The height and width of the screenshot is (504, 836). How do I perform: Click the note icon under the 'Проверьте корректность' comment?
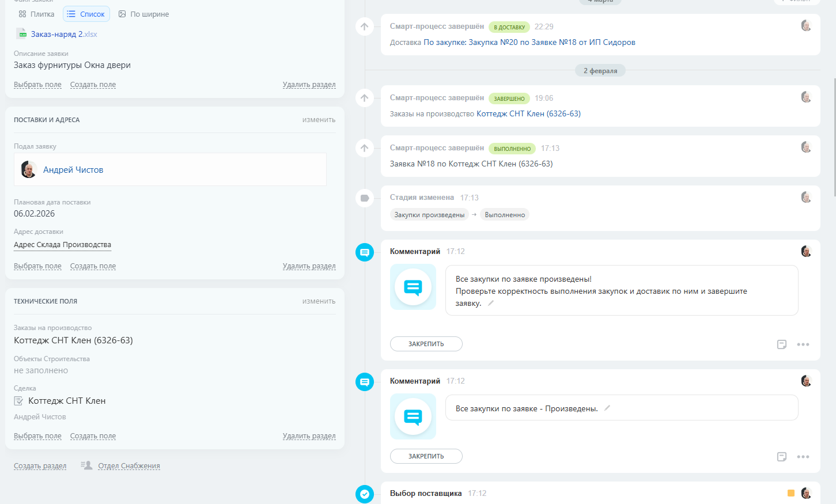[782, 344]
